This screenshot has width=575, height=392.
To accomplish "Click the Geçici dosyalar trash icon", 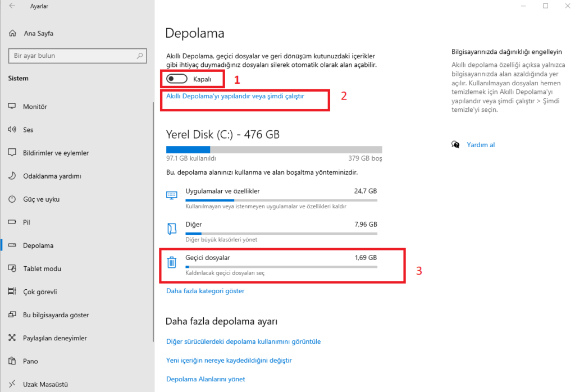I will (172, 262).
